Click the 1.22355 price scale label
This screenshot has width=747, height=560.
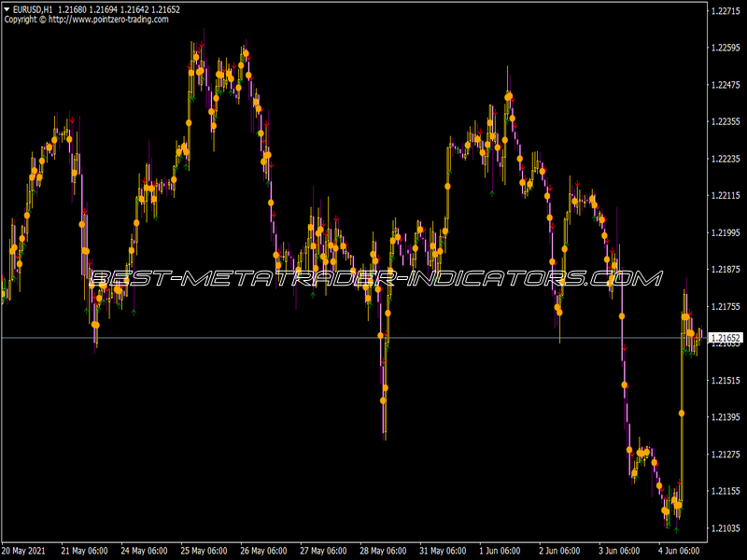726,122
